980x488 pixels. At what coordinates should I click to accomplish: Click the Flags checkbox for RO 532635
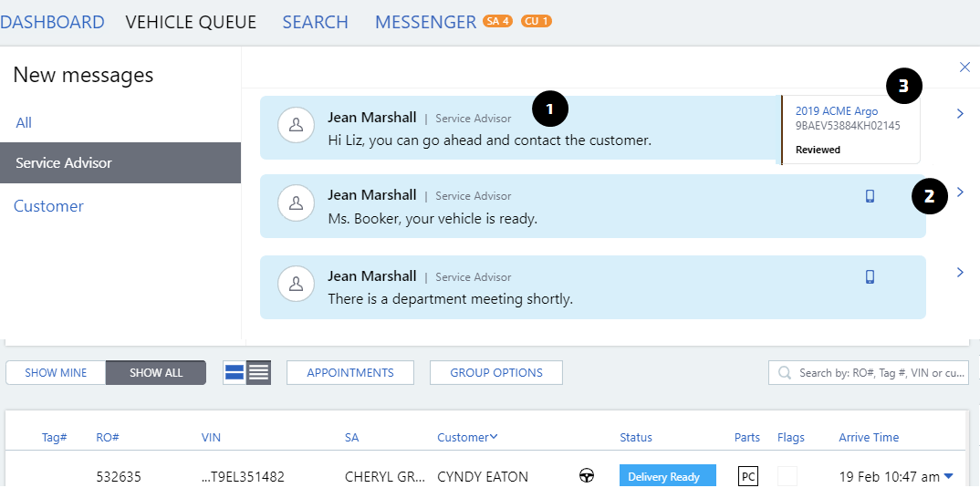pos(787,476)
